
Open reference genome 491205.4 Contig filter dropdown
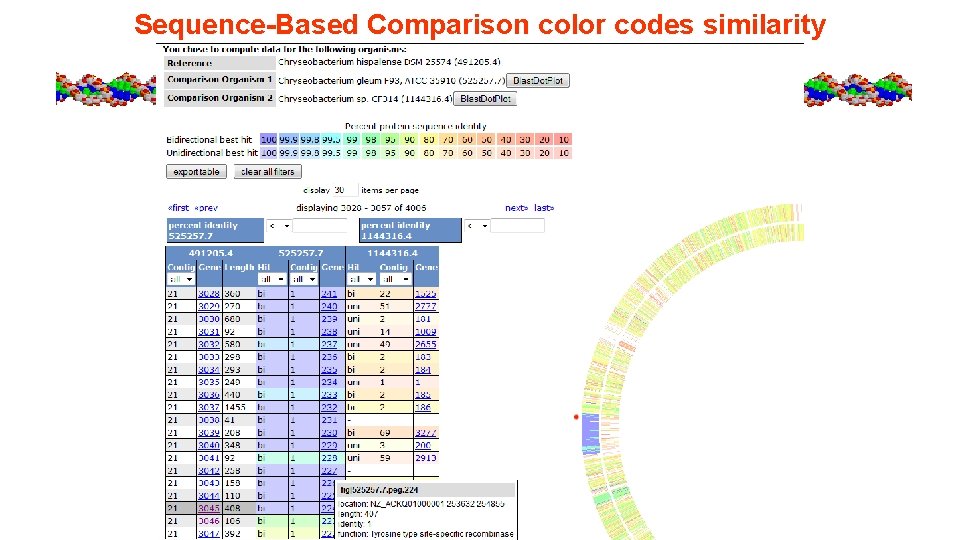(x=181, y=279)
